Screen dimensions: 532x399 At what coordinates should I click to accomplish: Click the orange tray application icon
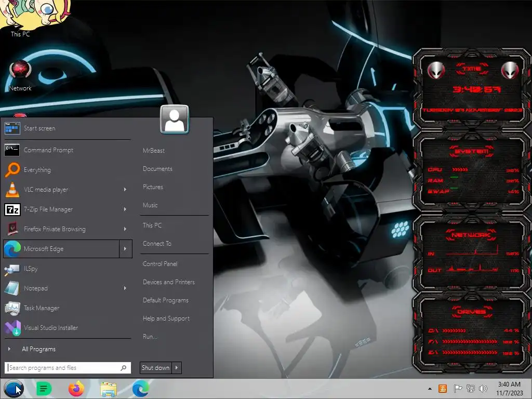click(x=443, y=389)
